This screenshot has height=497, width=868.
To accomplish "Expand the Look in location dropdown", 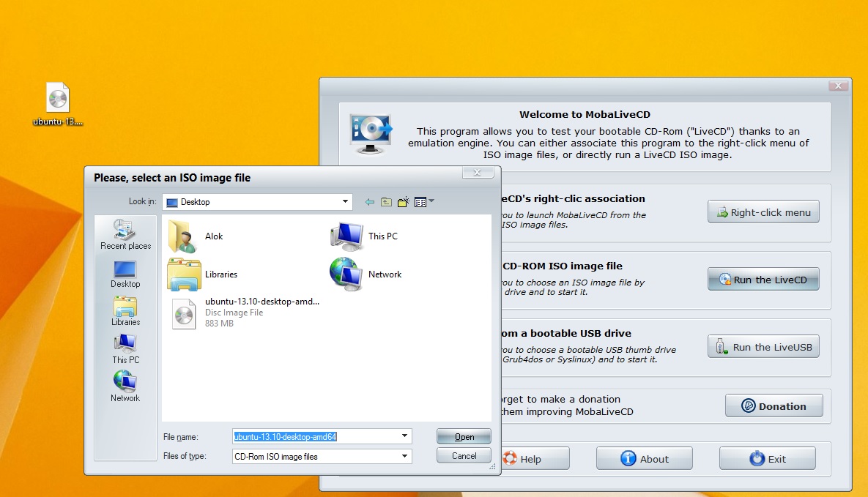I will coord(345,202).
